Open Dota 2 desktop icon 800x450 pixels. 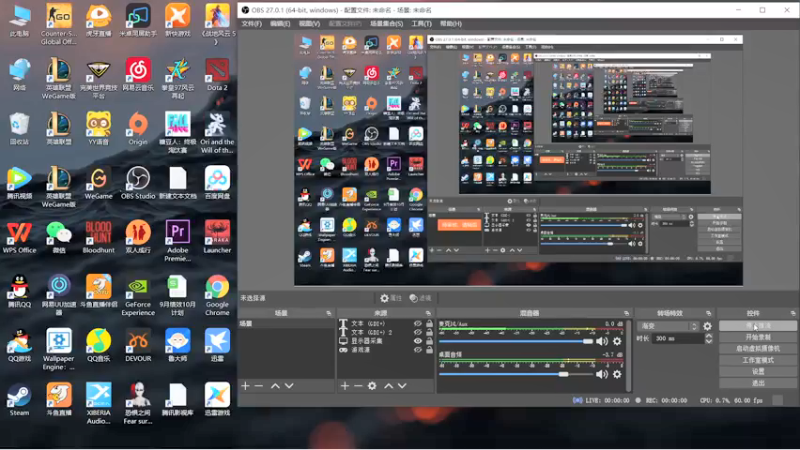(x=217, y=74)
